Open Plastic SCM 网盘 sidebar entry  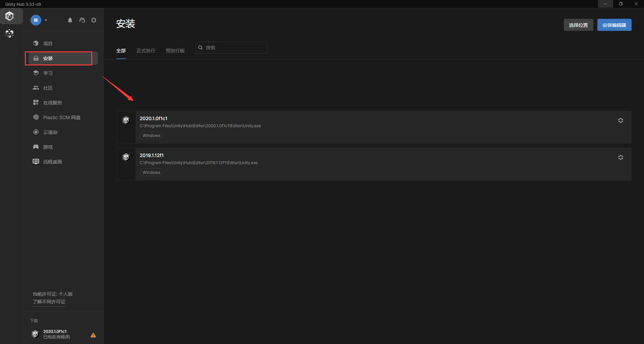[62, 117]
